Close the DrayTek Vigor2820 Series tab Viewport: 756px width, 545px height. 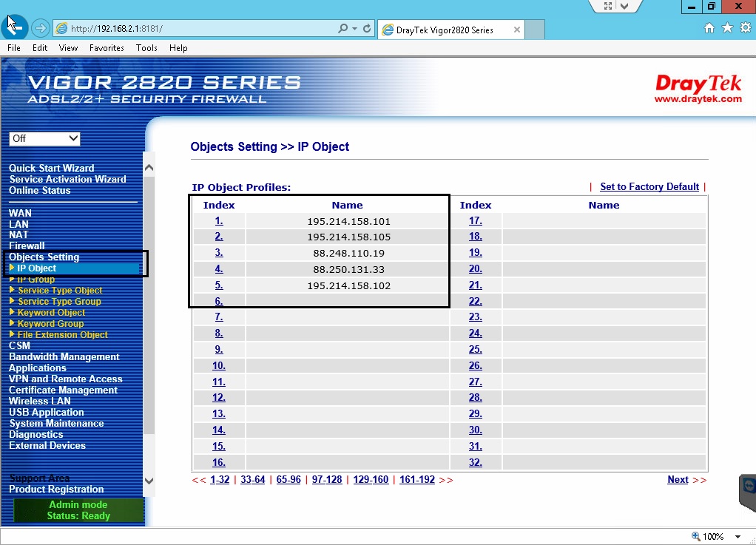[x=517, y=30]
